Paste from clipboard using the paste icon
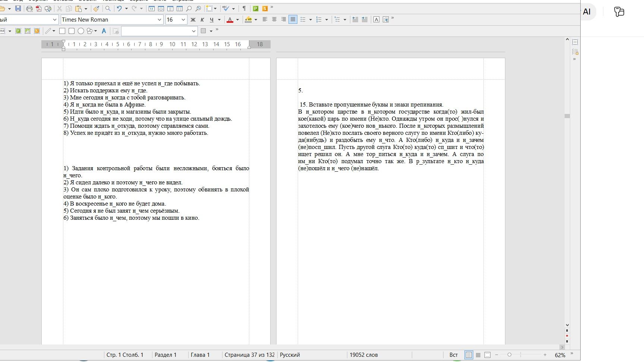Screen dimensions: 644x362 coord(78,9)
